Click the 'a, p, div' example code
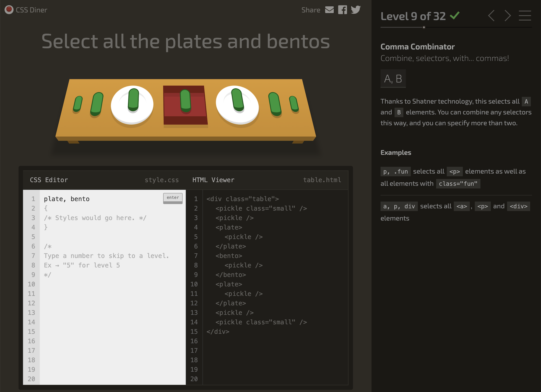This screenshot has height=392, width=541. tap(399, 206)
